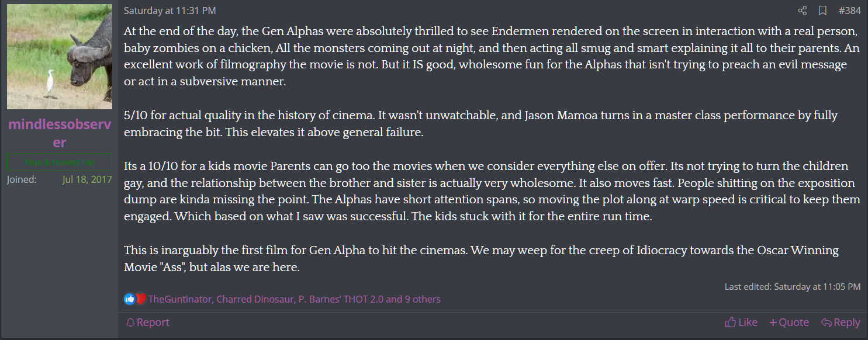Click the blue thumbs-up reaction icon
Viewport: 868px width, 340px height.
pyautogui.click(x=129, y=299)
